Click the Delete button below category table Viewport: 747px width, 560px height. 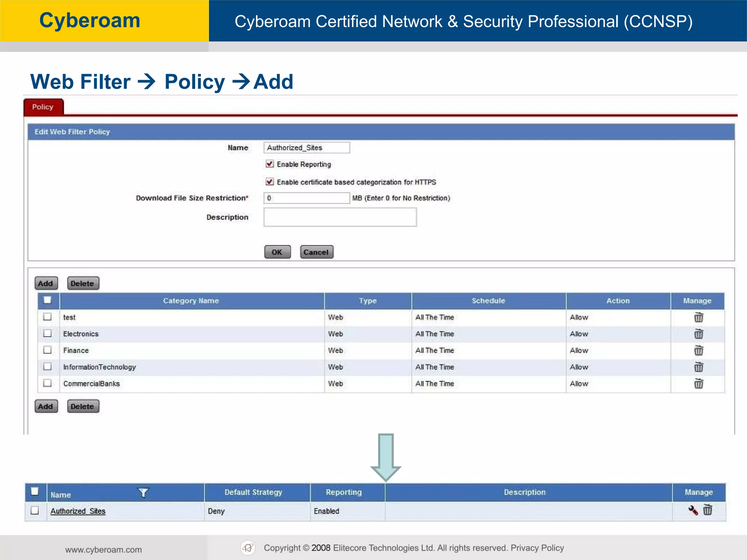(83, 406)
